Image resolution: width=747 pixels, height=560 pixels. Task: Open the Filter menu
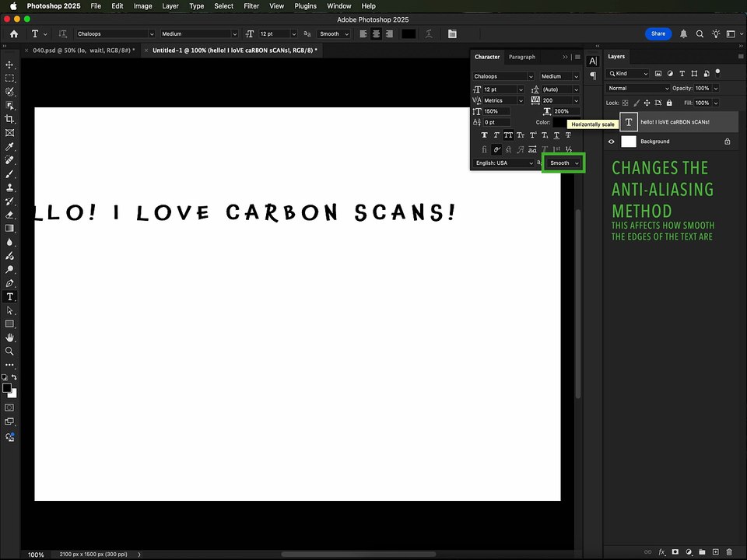pyautogui.click(x=251, y=6)
